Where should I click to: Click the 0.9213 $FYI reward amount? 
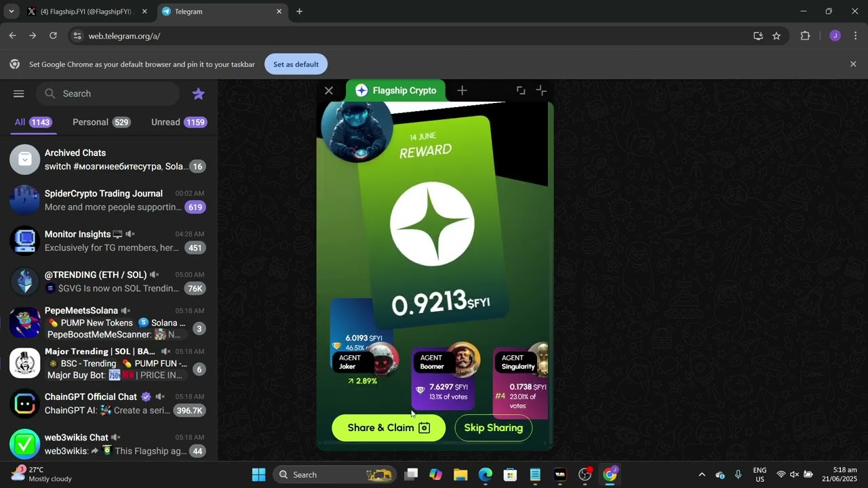(441, 303)
